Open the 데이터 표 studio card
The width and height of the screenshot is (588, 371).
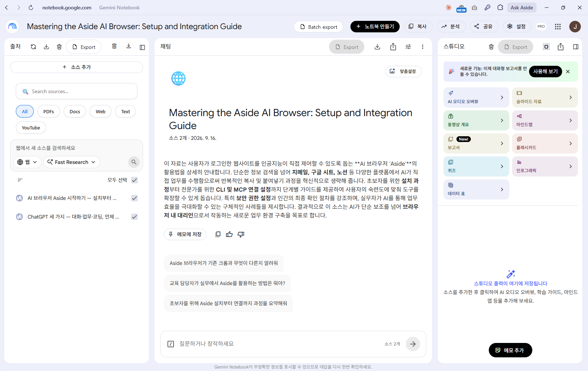coord(476,189)
